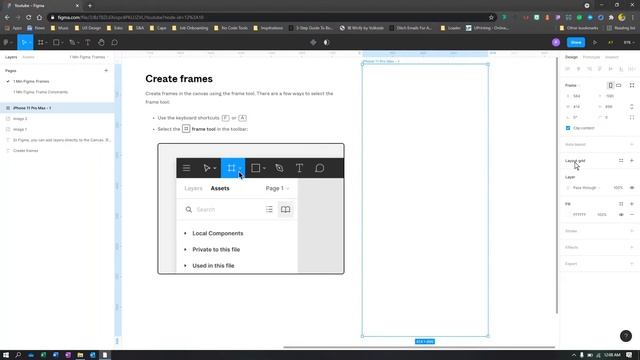640x360 pixels.
Task: Open Pass through blend mode dropdown
Action: pyautogui.click(x=586, y=188)
